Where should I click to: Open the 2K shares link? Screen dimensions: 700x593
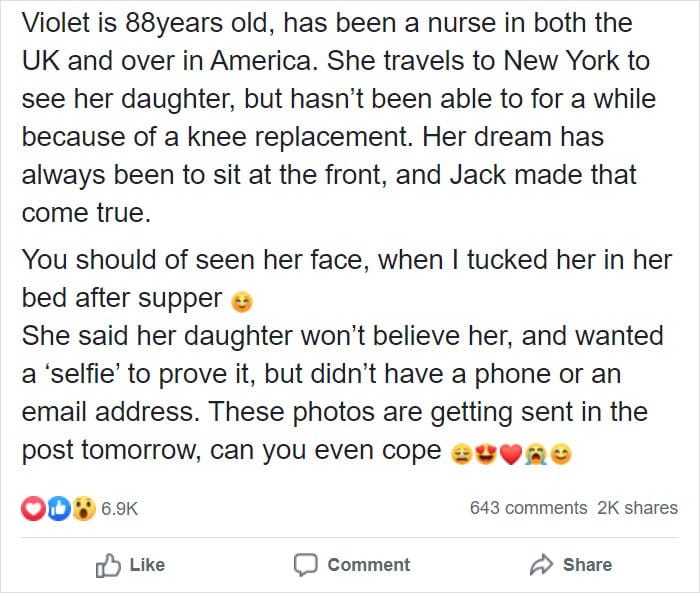click(x=638, y=508)
